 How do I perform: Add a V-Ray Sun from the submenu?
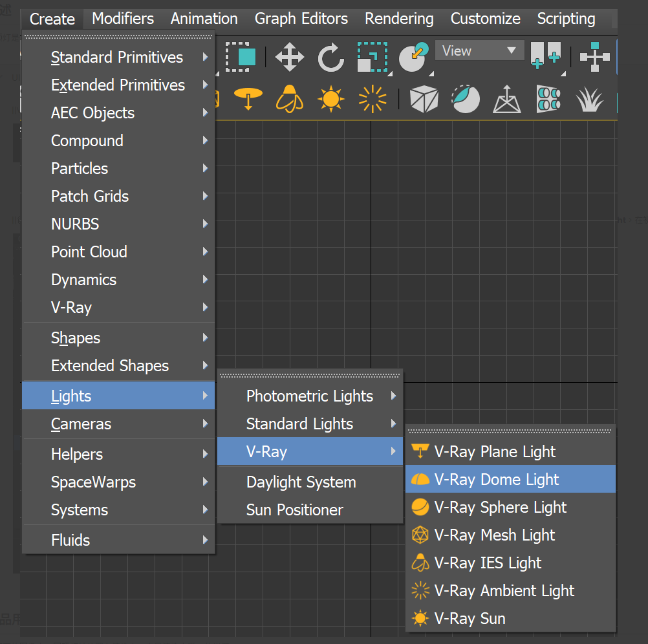click(x=510, y=618)
